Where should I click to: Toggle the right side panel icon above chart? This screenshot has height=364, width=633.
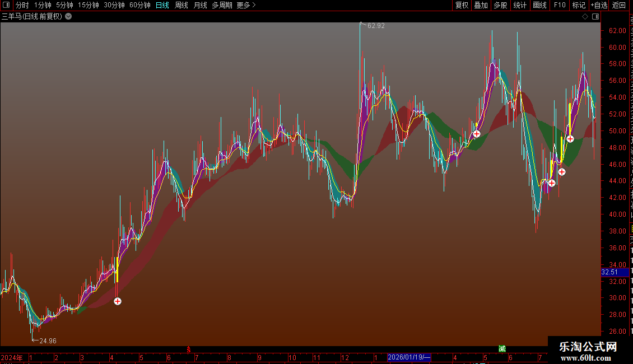click(595, 17)
